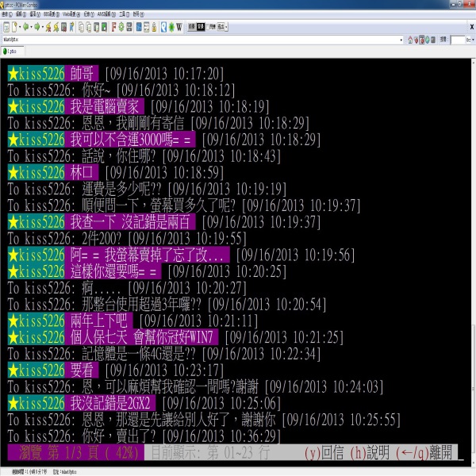Image resolution: width=476 pixels, height=476 pixels.
Task: Pick the black 背景 background color swatch
Action: tap(201, 27)
